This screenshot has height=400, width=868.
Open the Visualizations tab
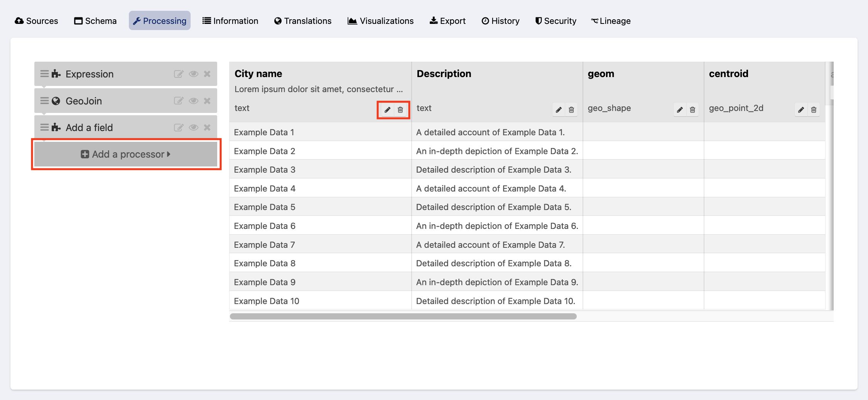380,21
